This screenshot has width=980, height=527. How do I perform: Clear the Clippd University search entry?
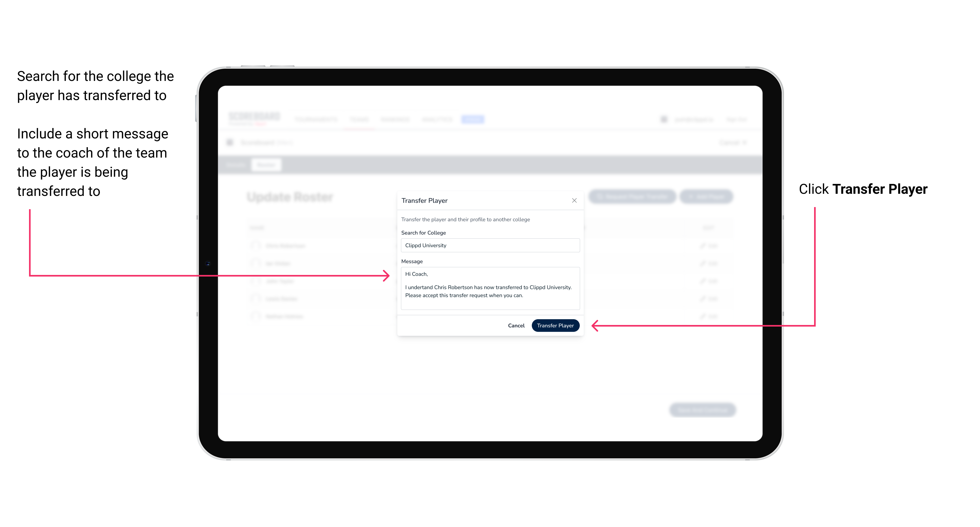click(x=489, y=245)
